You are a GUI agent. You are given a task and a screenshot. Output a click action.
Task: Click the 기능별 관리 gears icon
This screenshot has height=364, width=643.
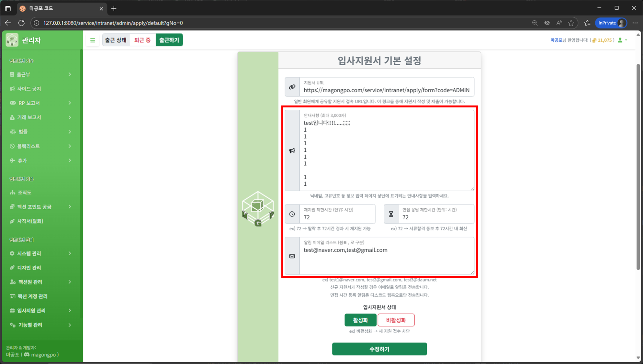pos(13,325)
